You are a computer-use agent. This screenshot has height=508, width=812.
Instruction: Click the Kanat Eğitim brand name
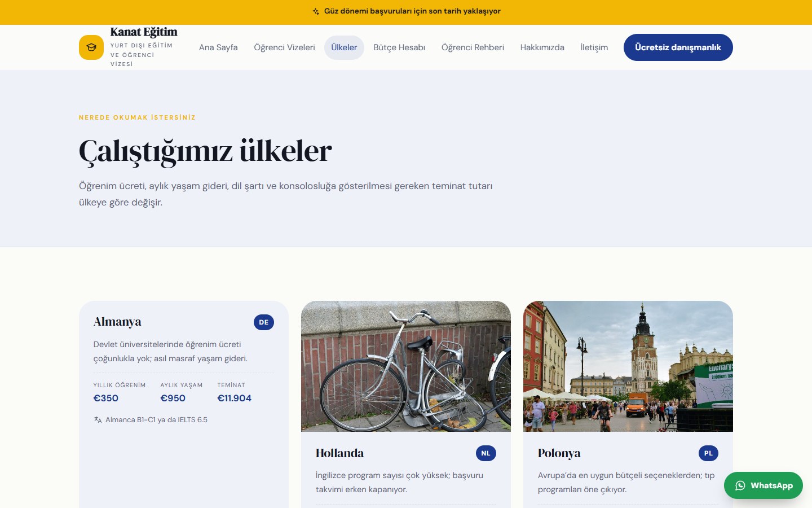pyautogui.click(x=144, y=32)
